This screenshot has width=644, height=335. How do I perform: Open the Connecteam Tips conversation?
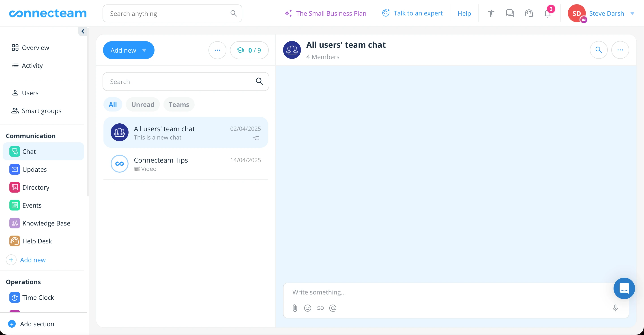click(x=186, y=164)
